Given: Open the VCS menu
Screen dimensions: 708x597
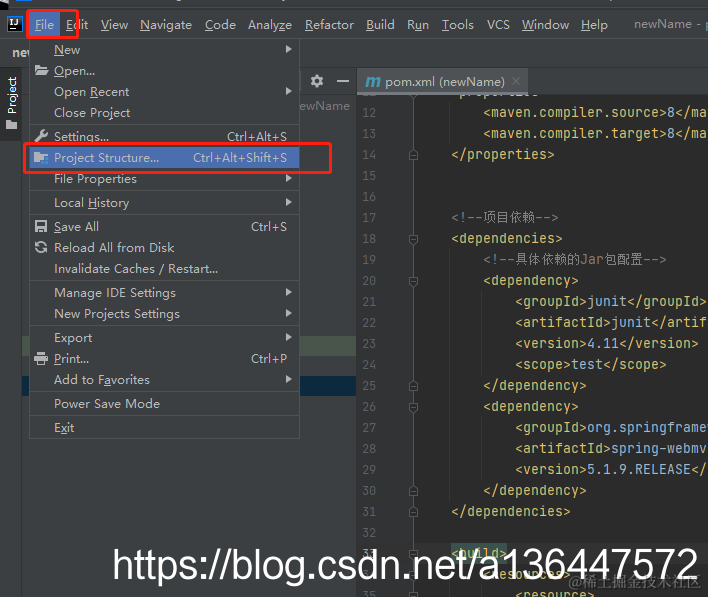Looking at the screenshot, I should pyautogui.click(x=498, y=24).
